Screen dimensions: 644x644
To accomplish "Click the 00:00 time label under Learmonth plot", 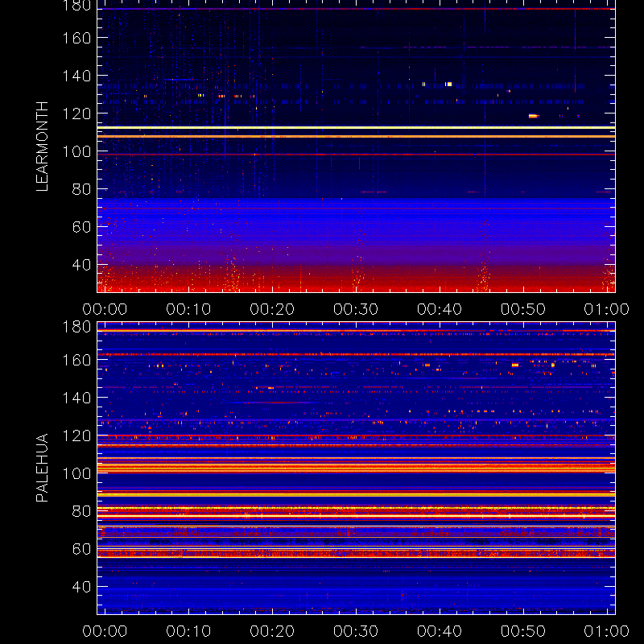I will point(105,309).
